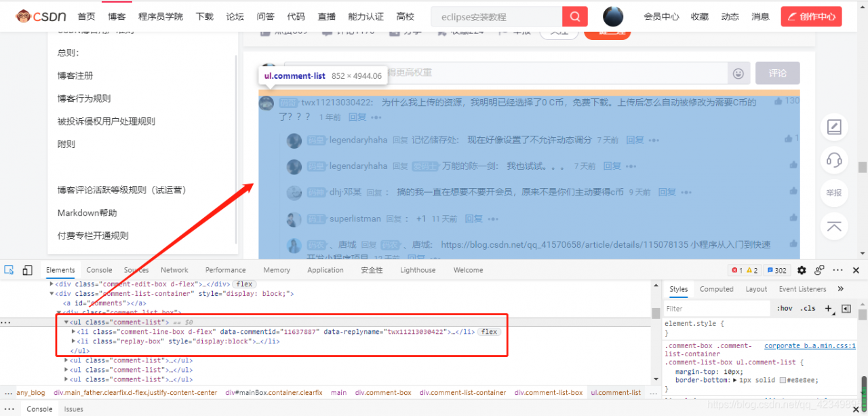The width and height of the screenshot is (868, 416).
Task: Expand the li replay-box node
Action: tap(73, 341)
